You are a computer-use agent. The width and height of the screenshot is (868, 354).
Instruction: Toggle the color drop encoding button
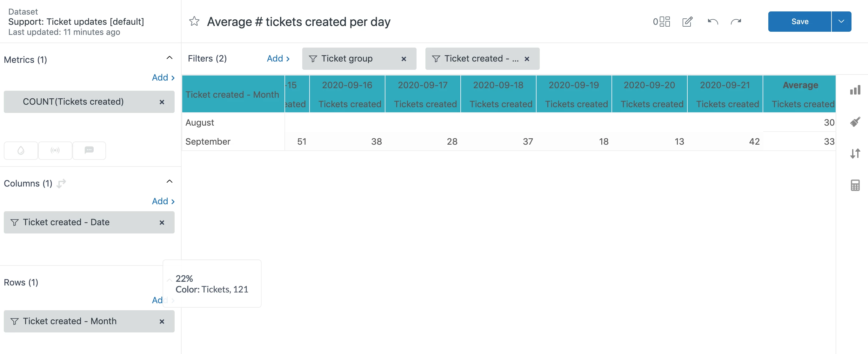[21, 150]
